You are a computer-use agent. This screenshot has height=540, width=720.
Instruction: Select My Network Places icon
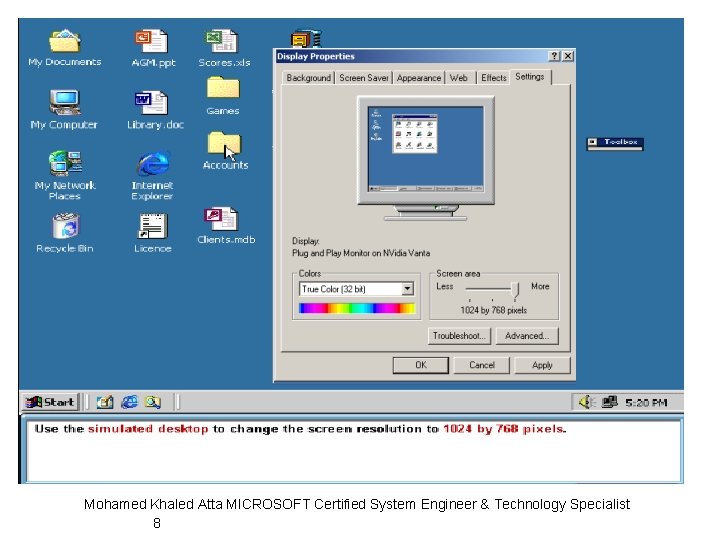[65, 175]
